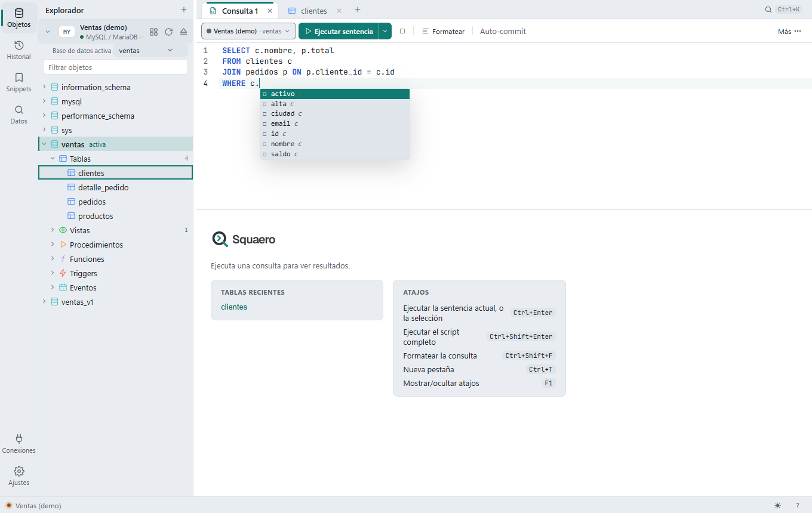
Task: Expand the Procedimientos node
Action: 53,245
